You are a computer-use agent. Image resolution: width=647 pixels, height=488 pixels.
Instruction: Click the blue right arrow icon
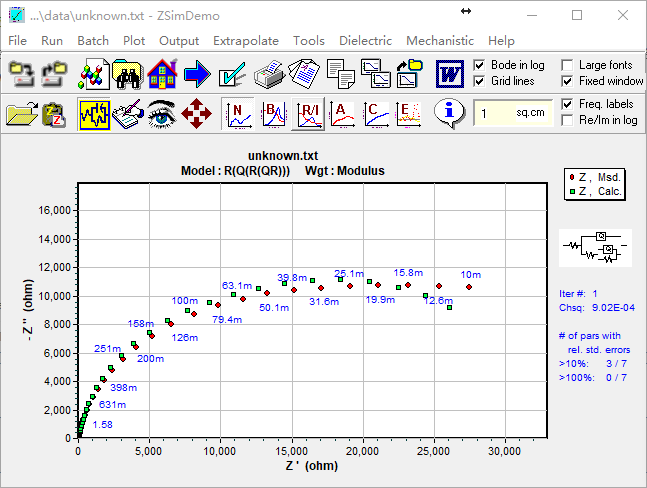coord(197,74)
